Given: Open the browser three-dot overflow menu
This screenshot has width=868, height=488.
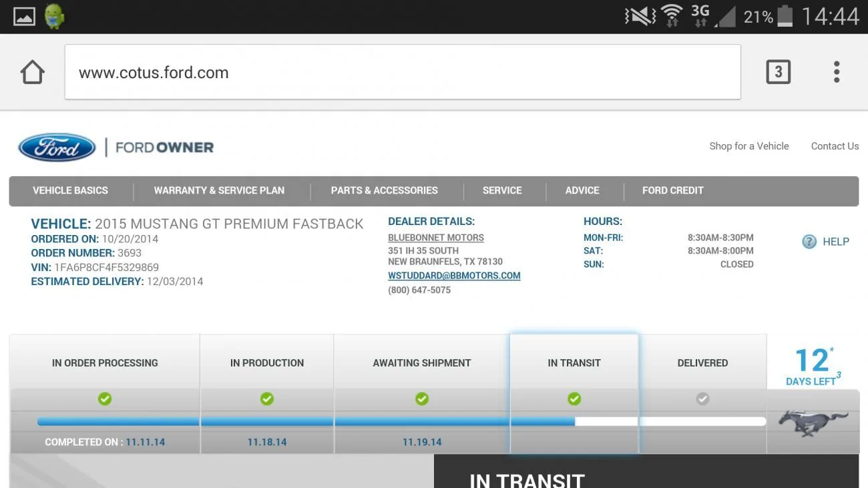Looking at the screenshot, I should 837,72.
